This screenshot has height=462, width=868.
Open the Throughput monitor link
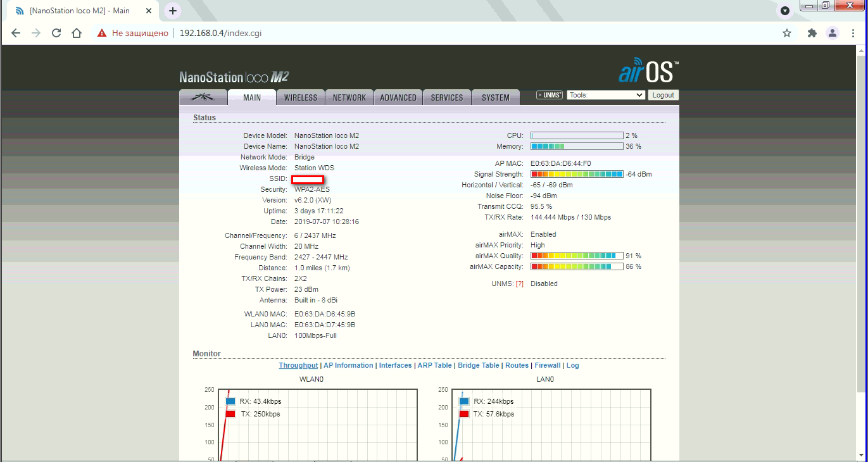click(x=298, y=365)
